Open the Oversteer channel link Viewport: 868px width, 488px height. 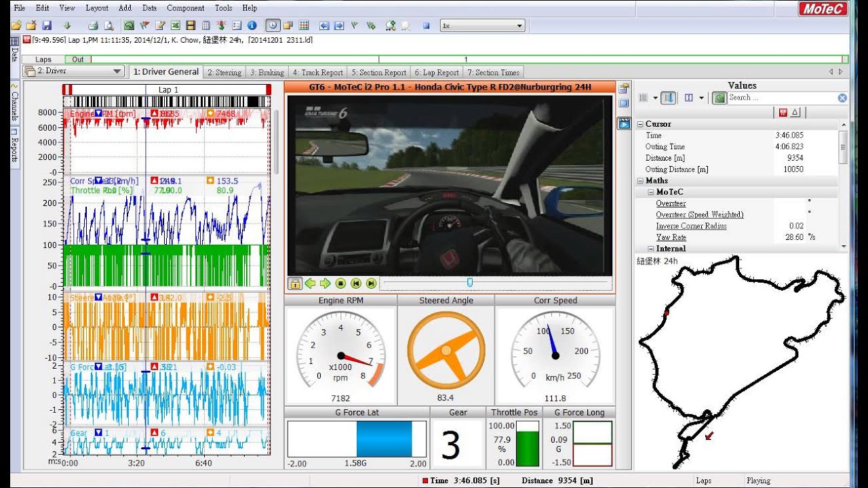point(671,203)
